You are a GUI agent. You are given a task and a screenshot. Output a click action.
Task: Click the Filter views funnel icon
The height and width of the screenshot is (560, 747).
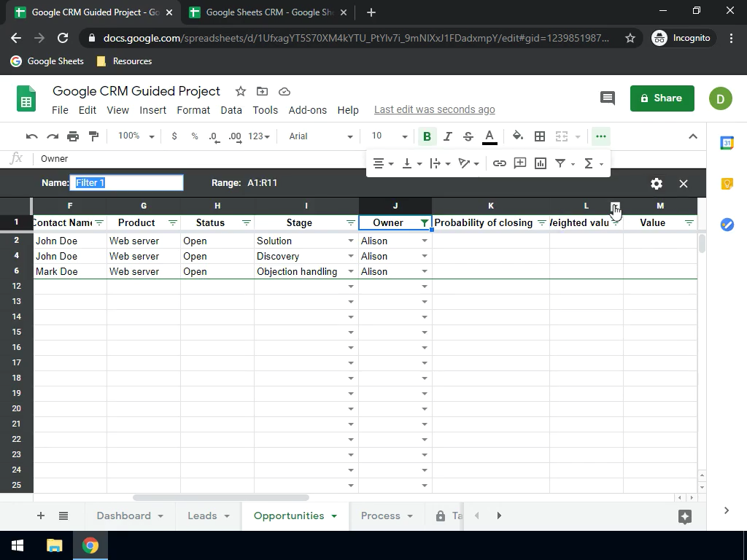point(560,163)
